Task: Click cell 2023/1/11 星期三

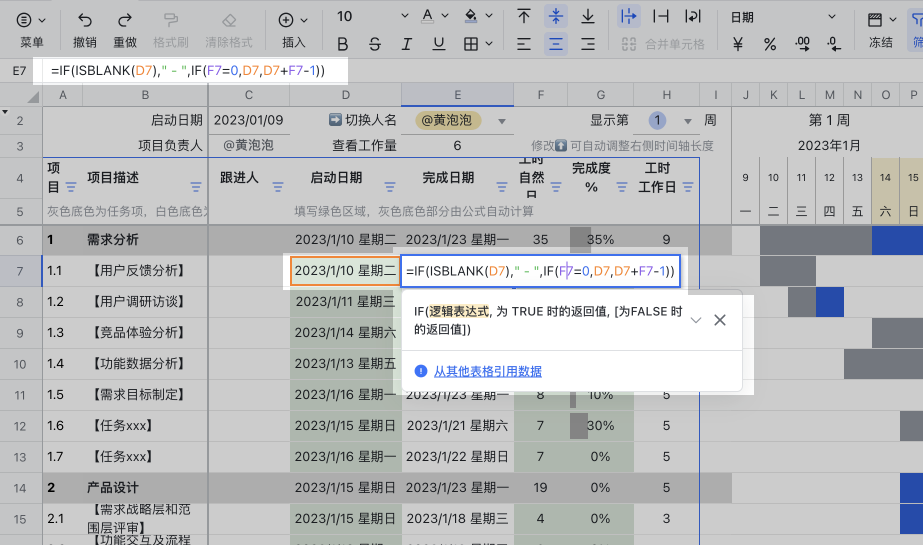Action: [346, 302]
